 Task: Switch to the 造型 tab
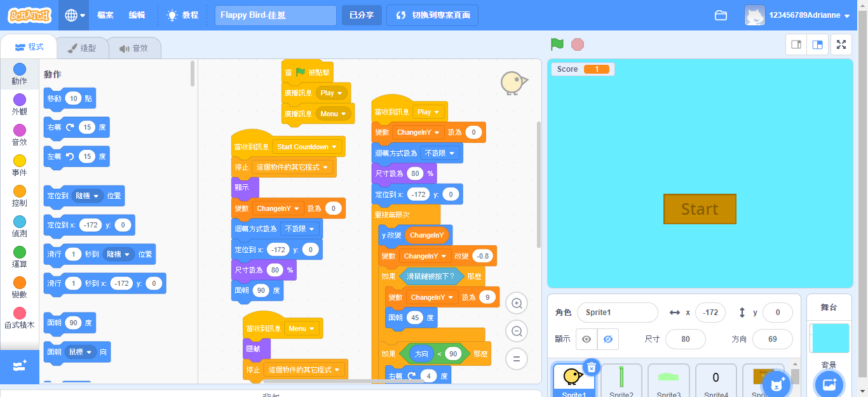(x=82, y=48)
